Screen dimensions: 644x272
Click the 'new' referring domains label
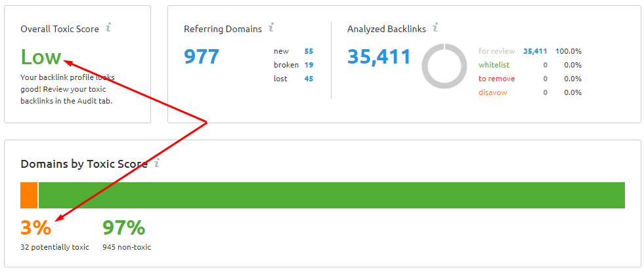tap(282, 51)
